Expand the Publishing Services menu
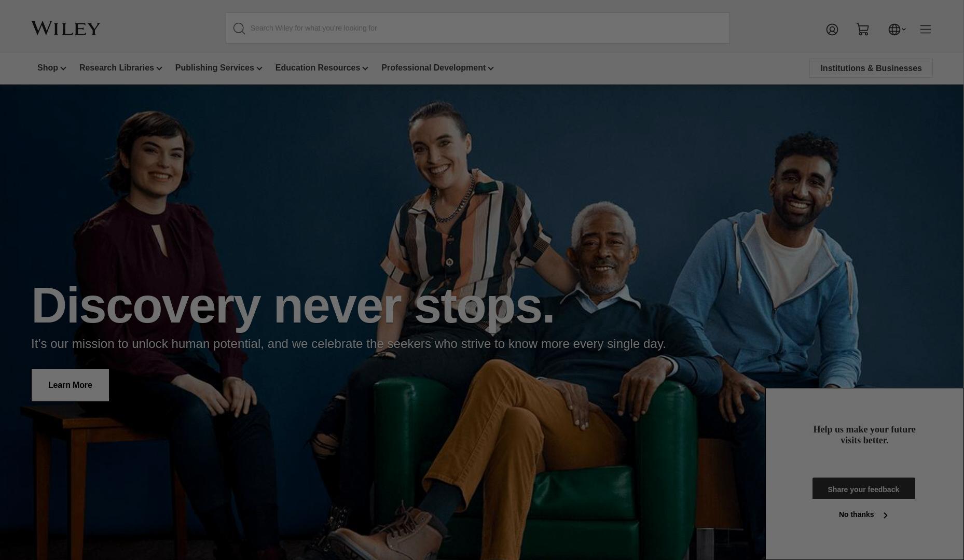Screen dimensions: 964x560 (218, 68)
